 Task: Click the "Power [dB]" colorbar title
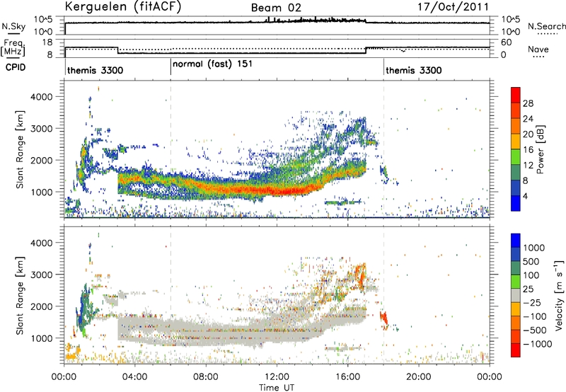click(540, 149)
